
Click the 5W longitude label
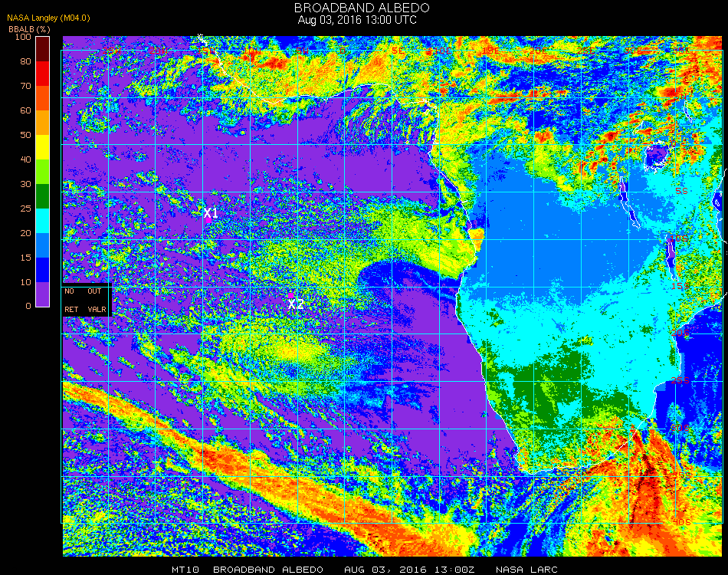click(303, 51)
